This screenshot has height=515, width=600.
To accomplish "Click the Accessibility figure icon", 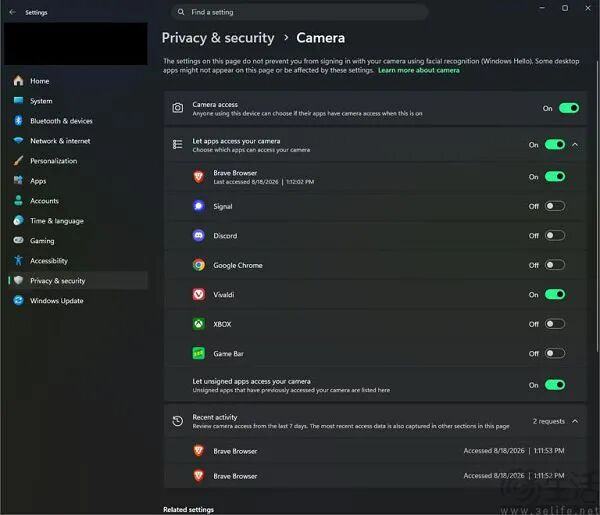I will [18, 261].
